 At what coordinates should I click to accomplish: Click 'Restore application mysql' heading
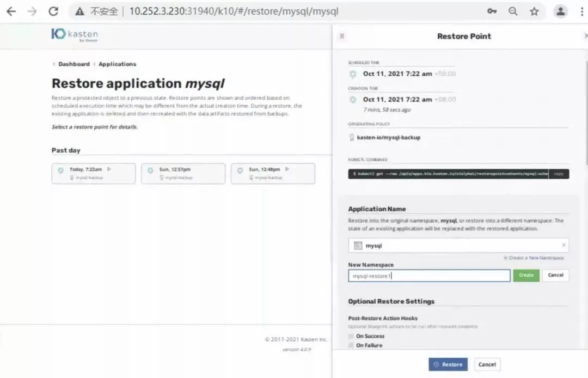138,83
